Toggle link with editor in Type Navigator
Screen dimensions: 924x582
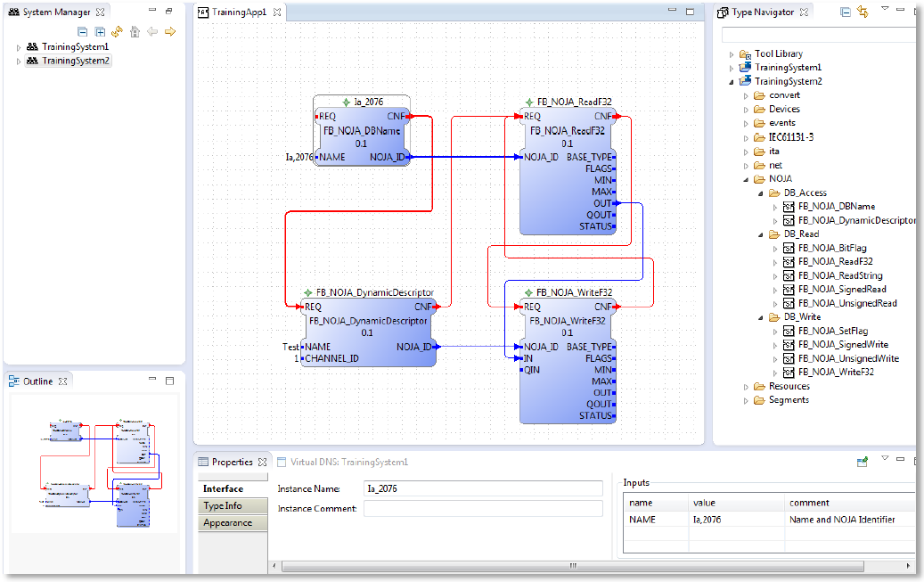861,12
